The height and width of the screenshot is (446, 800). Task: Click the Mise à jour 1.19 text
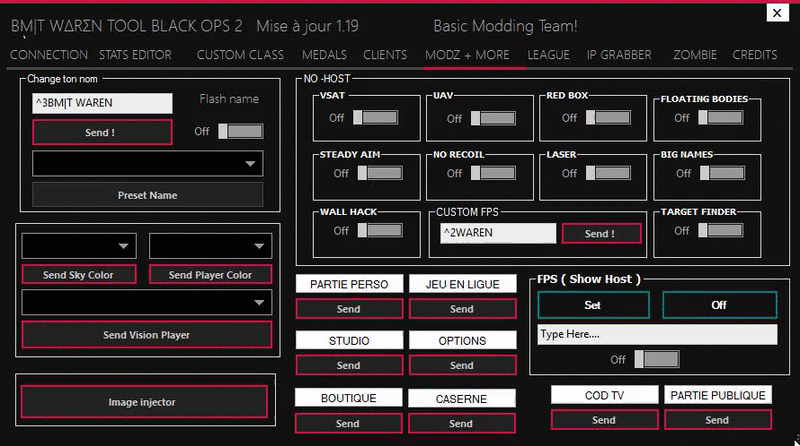[x=307, y=26]
